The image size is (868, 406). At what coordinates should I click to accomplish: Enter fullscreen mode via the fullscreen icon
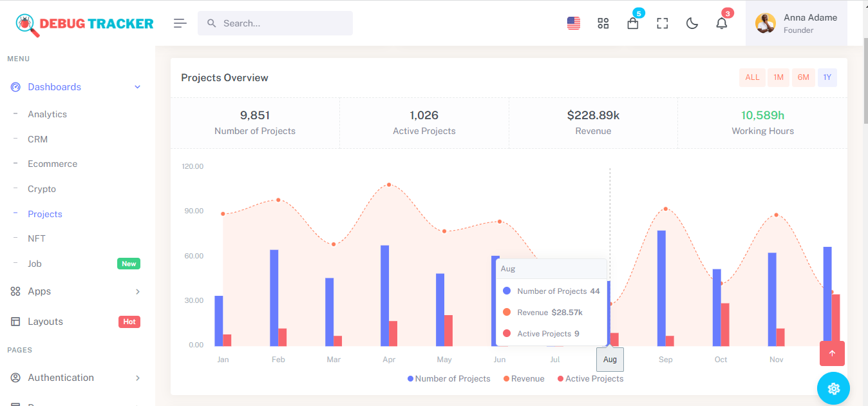coord(663,23)
